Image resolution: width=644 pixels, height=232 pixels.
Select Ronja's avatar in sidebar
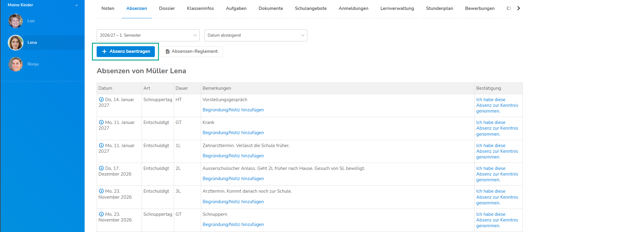[16, 64]
